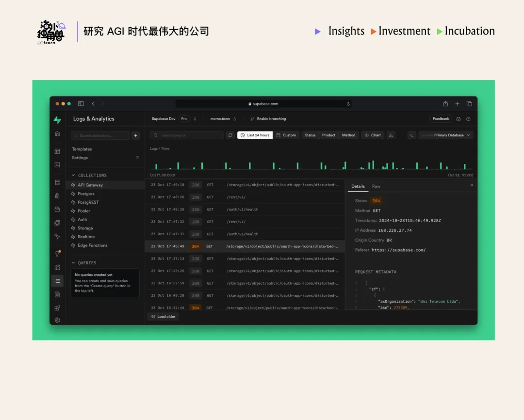Open the Reports chart icon
524x420 pixels.
(x=57, y=267)
